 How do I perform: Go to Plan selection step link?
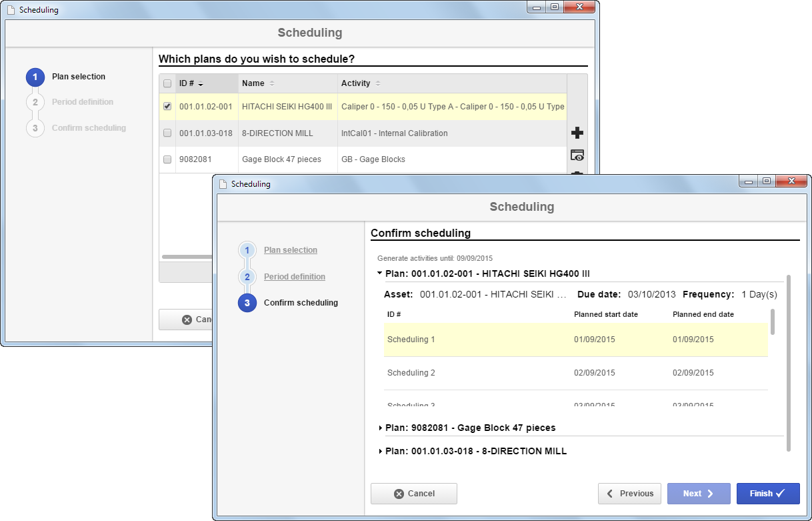coord(291,250)
